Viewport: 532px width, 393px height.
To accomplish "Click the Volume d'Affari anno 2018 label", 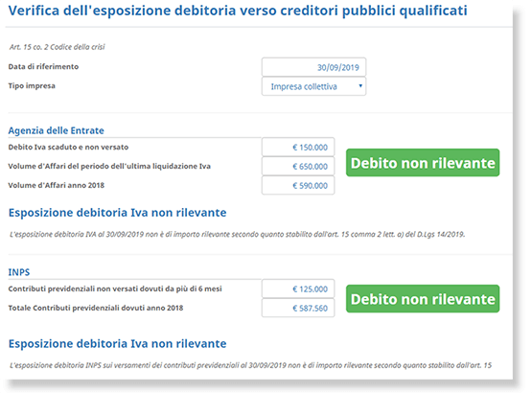I will click(x=57, y=185).
